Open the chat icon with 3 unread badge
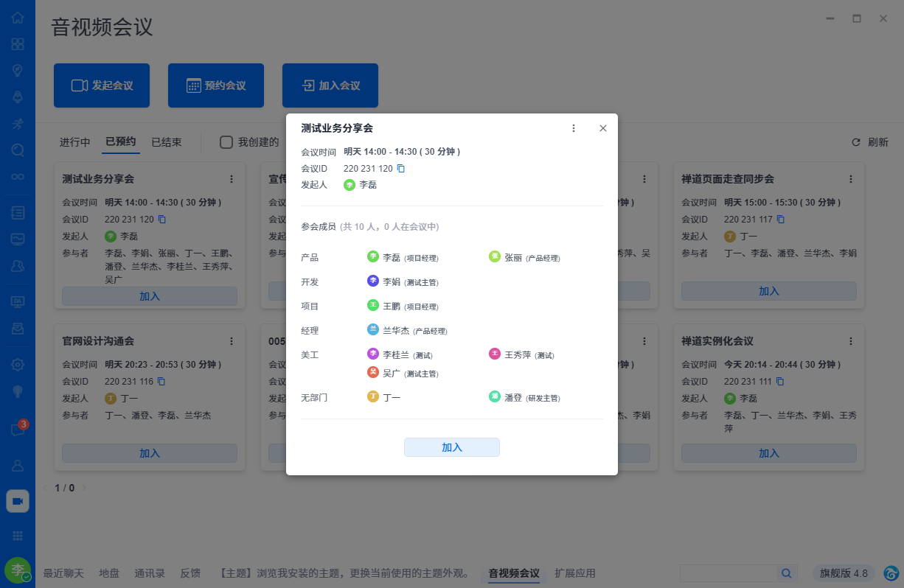904x588 pixels. pos(18,430)
